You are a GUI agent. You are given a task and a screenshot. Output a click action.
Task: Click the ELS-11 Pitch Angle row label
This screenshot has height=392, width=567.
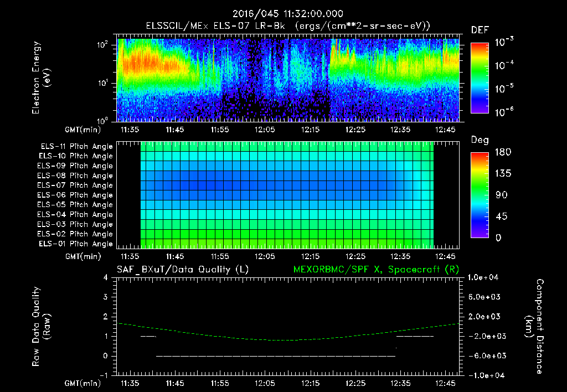coord(76,147)
